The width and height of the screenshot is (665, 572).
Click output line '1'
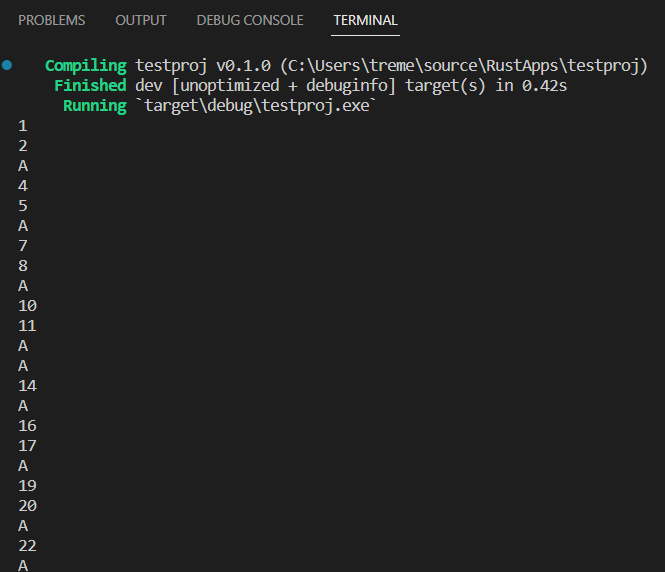pos(23,126)
